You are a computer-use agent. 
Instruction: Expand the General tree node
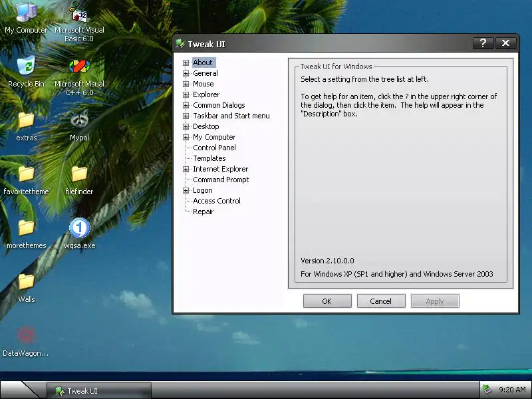coord(186,73)
